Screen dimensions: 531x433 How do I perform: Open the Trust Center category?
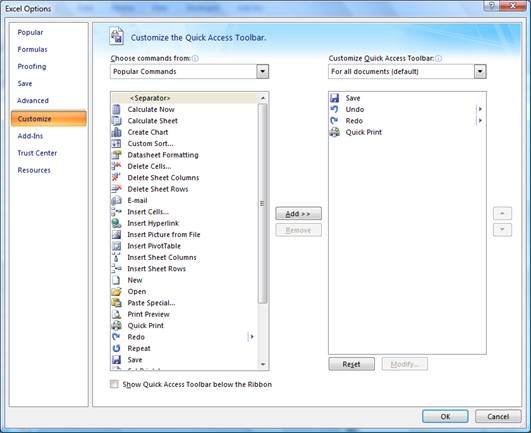coord(37,153)
